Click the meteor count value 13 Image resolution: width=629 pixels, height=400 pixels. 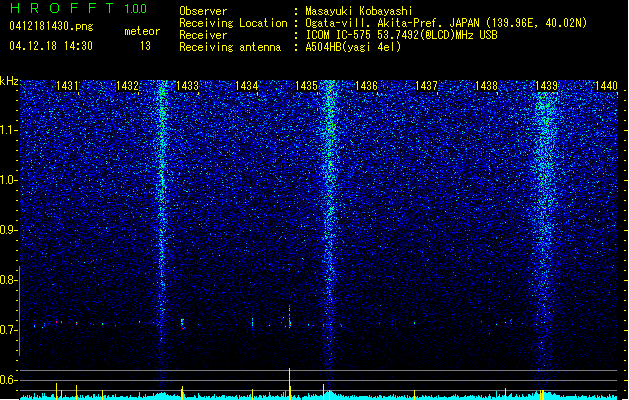145,46
